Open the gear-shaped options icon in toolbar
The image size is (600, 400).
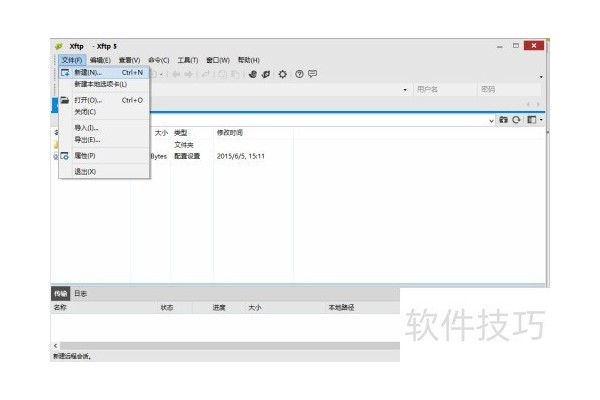[283, 74]
